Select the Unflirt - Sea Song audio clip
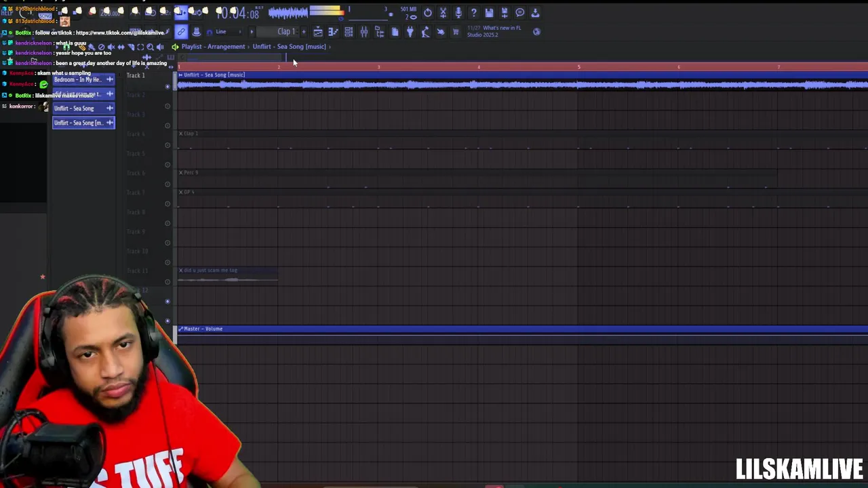Viewport: 868px width, 488px height. [522, 81]
